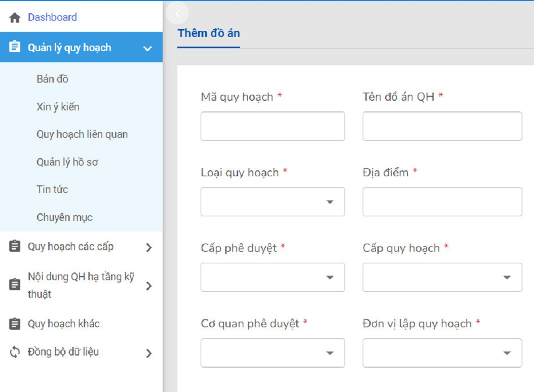534x392 pixels.
Task: Click the Đồng bộ dữ liệu sync icon
Action: coord(15,352)
